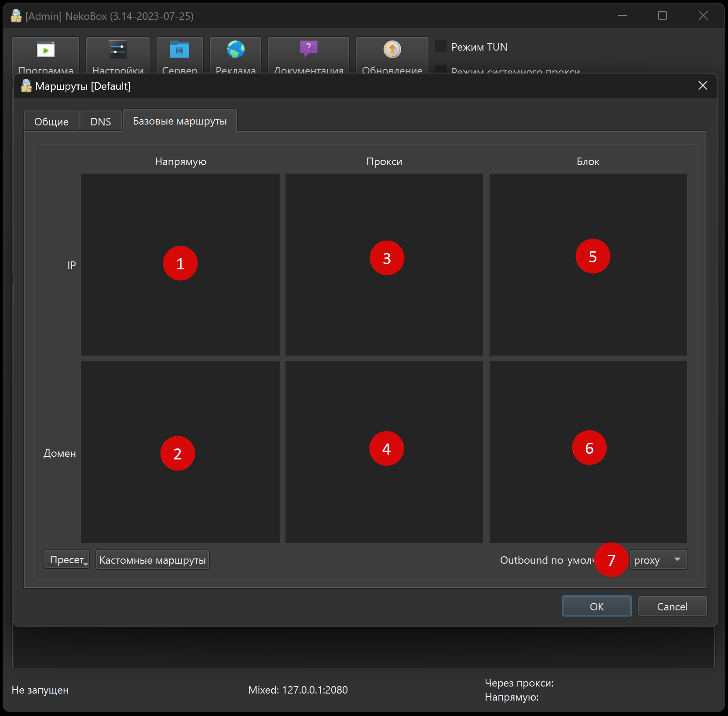Switch to the Общие tab
This screenshot has height=716, width=728.
[x=51, y=121]
